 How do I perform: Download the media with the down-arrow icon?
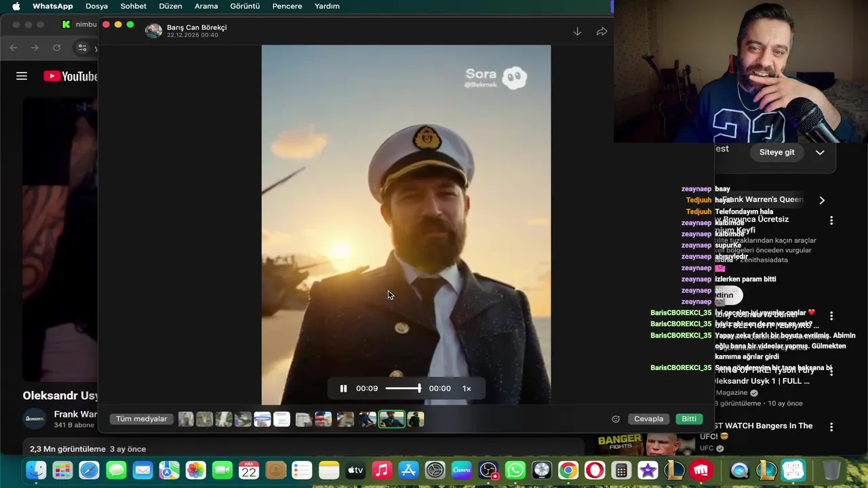577,32
